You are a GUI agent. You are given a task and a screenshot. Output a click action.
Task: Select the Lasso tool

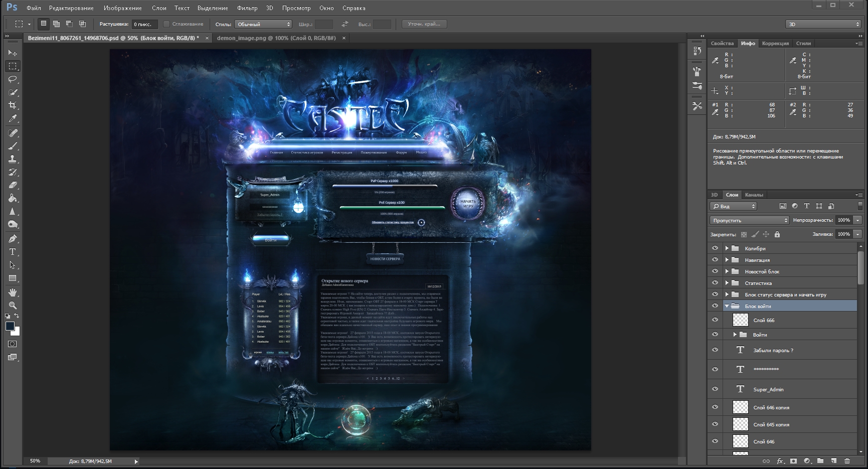[13, 79]
